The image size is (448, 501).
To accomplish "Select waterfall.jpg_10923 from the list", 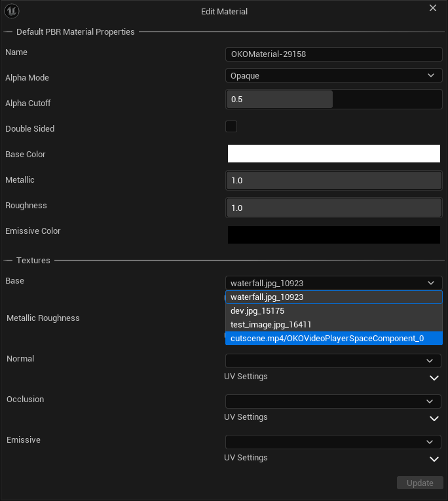I will pyautogui.click(x=333, y=297).
